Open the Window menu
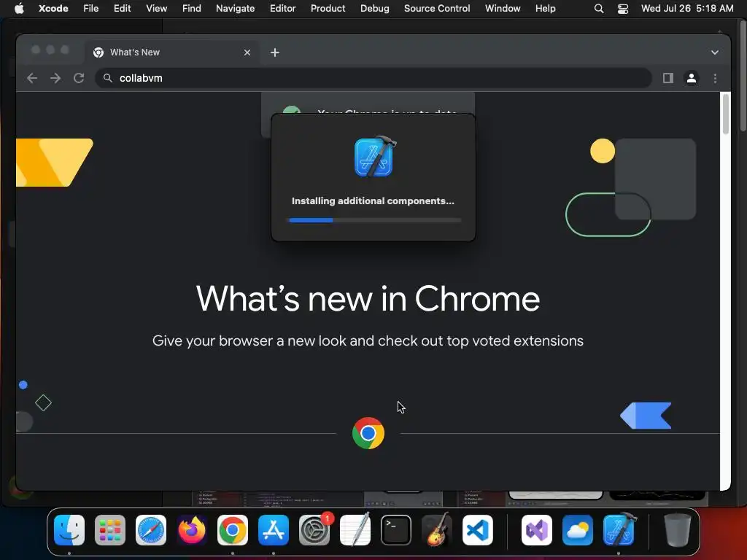 coord(503,9)
